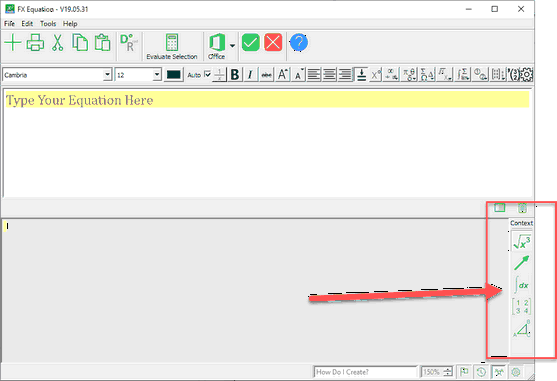Open the Edit menu
The width and height of the screenshot is (557, 381).
(x=27, y=24)
